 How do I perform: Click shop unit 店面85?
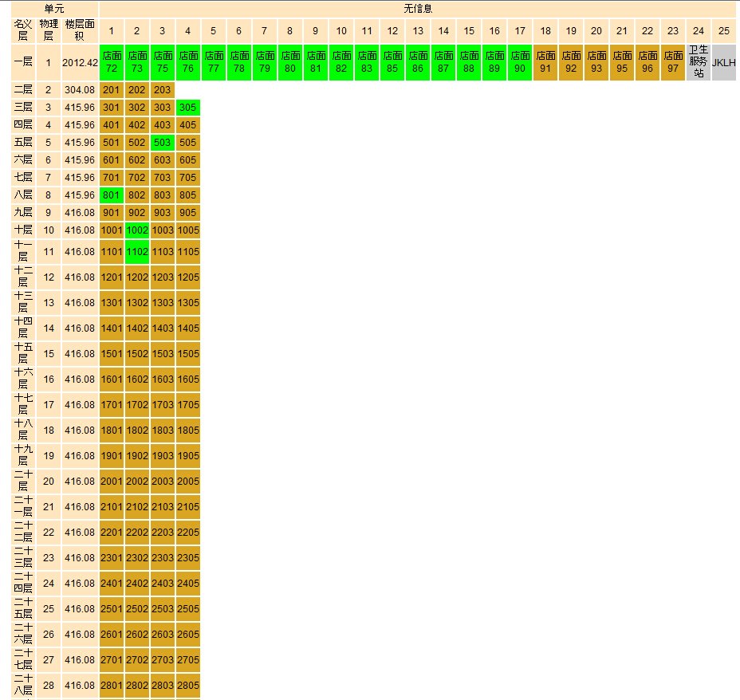point(392,62)
